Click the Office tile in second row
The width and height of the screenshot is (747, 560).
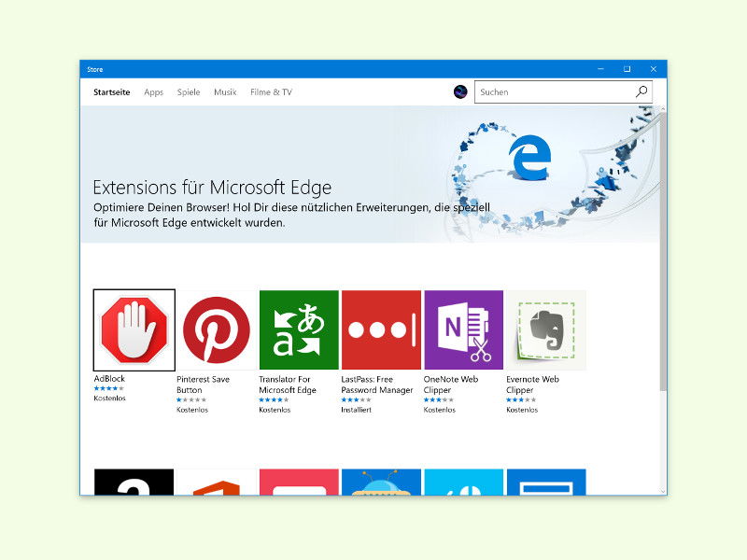pyautogui.click(x=217, y=482)
